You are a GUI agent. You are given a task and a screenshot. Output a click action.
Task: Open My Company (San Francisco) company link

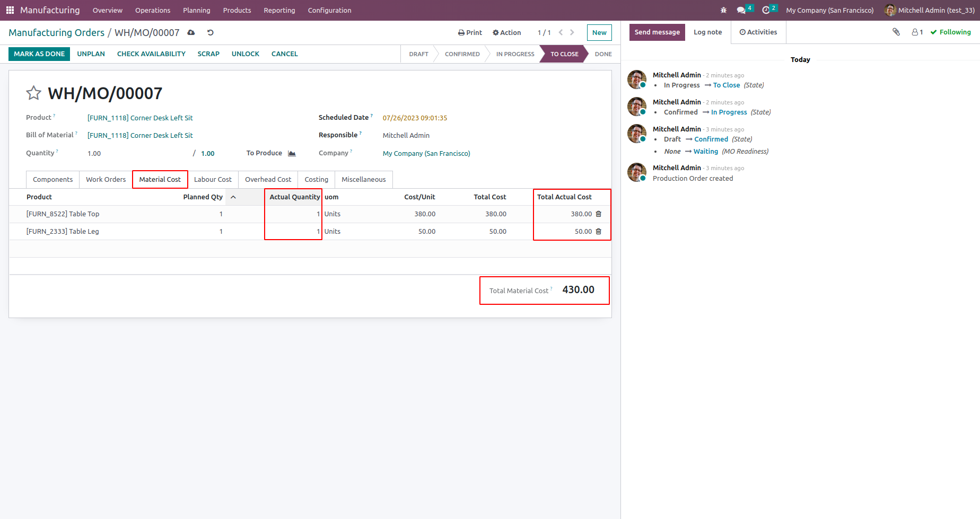[426, 154]
